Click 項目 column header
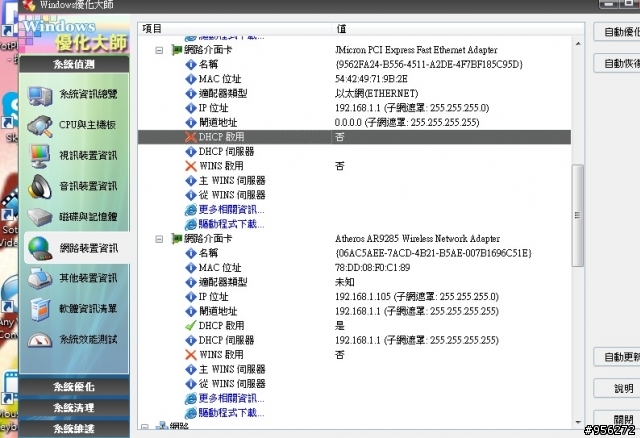Screen dimensions: 640x438 (x=235, y=29)
